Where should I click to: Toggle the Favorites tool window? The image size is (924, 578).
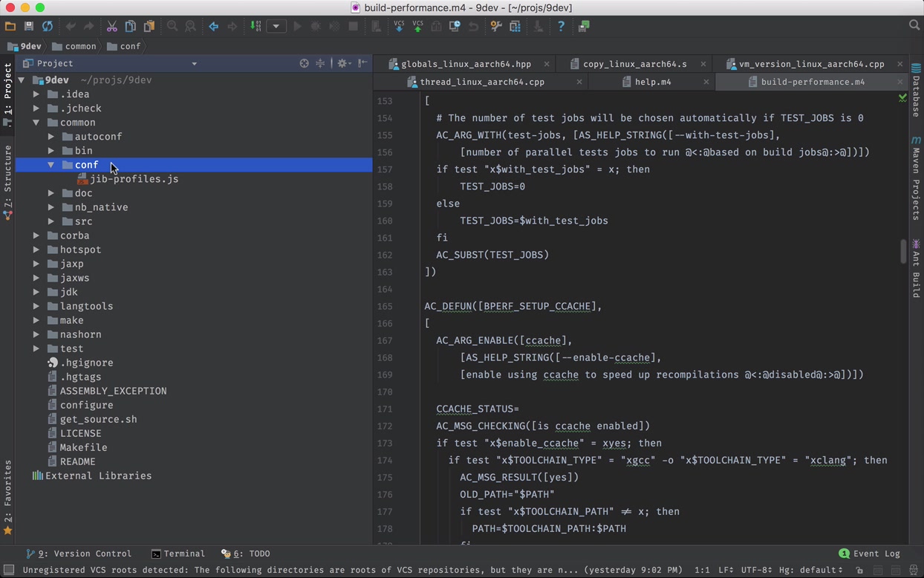[7, 499]
